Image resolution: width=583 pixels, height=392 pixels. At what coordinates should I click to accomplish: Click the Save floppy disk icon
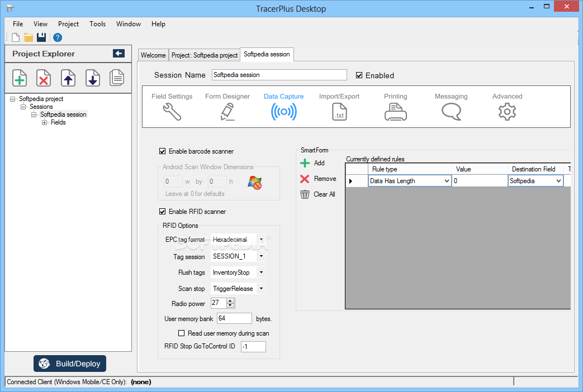(x=41, y=37)
